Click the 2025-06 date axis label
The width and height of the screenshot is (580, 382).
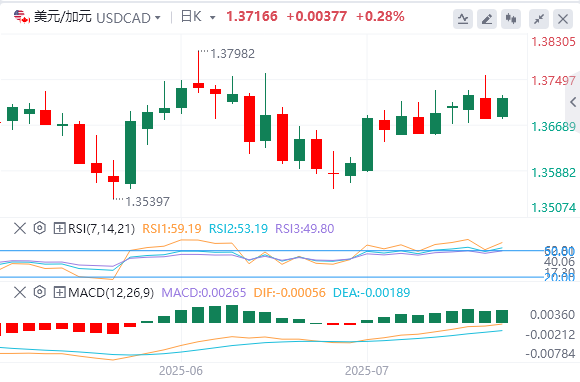tap(181, 371)
